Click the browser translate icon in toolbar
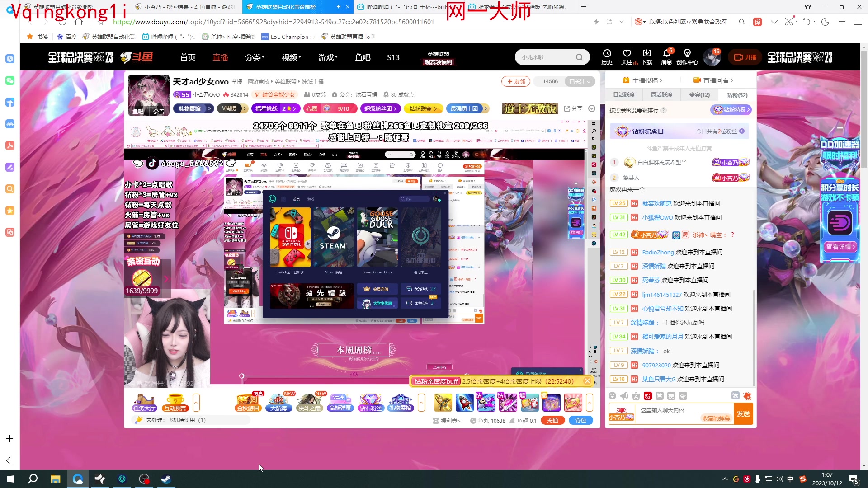 [x=757, y=22]
